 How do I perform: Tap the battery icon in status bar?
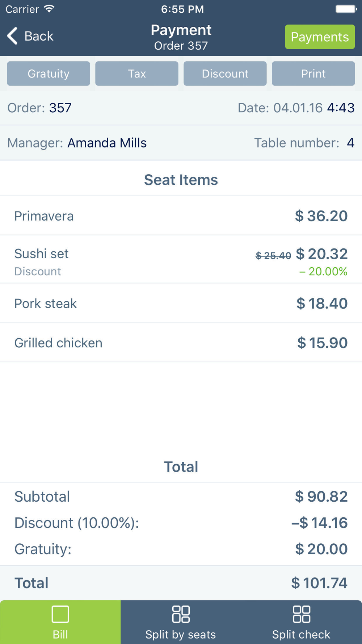point(346,9)
